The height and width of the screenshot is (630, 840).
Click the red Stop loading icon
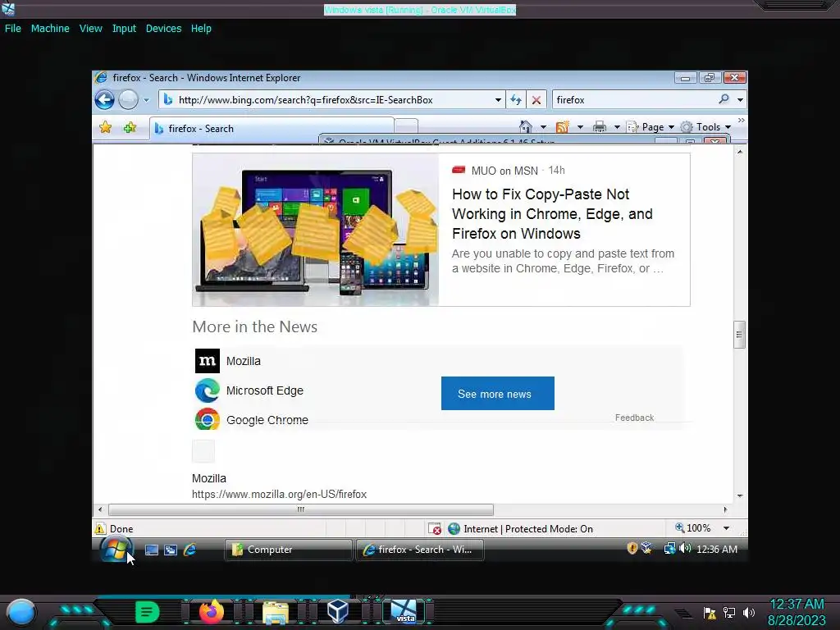click(x=536, y=99)
